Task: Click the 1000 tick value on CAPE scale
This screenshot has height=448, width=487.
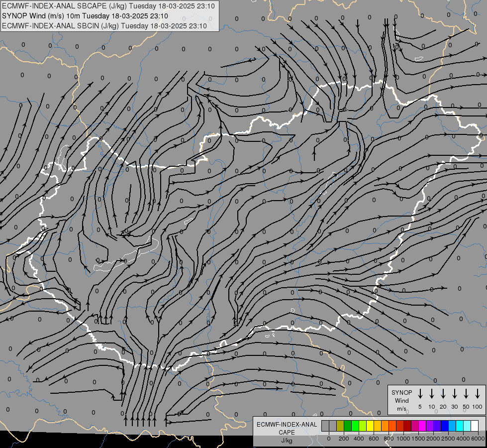Action: [x=403, y=439]
